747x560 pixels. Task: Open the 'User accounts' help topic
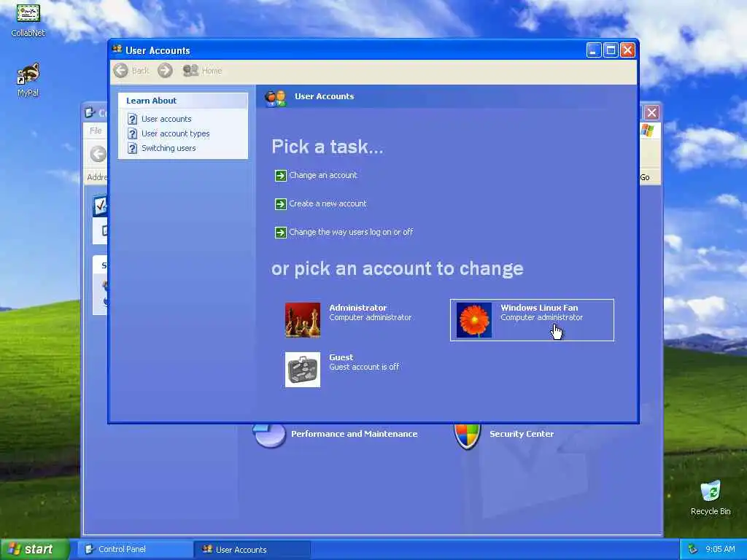[166, 119]
